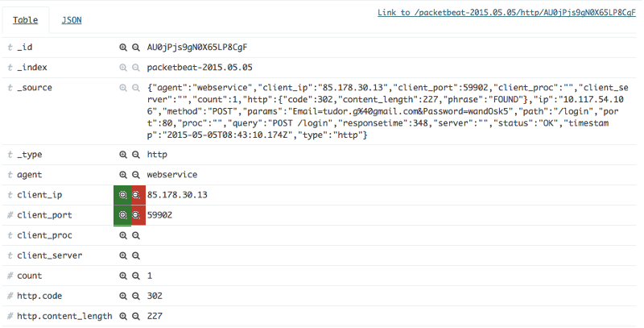Filter for the _id value
This screenshot has width=644, height=328.
123,48
